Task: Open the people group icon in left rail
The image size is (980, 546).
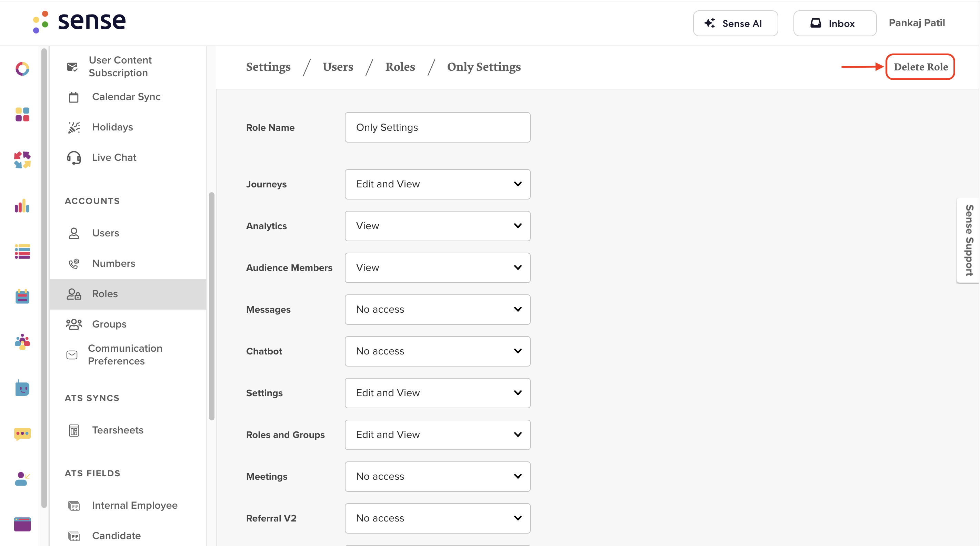Action: [x=22, y=342]
